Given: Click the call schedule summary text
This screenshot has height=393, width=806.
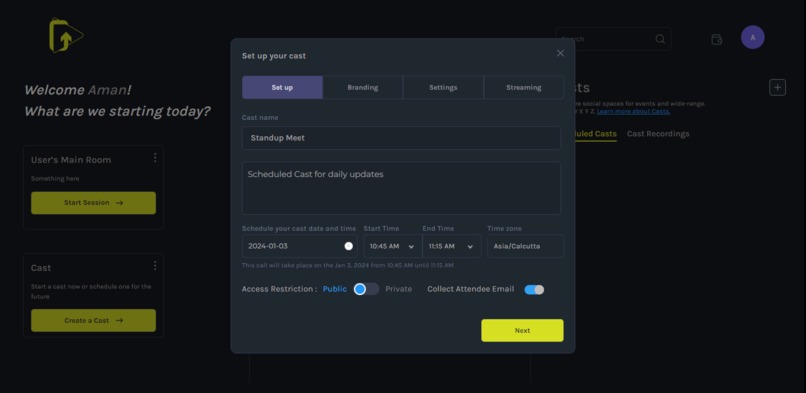Looking at the screenshot, I should [347, 266].
